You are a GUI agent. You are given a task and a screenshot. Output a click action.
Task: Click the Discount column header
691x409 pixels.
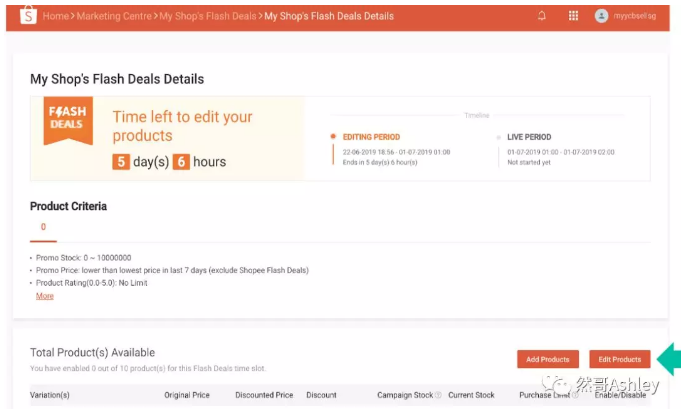[x=321, y=395]
